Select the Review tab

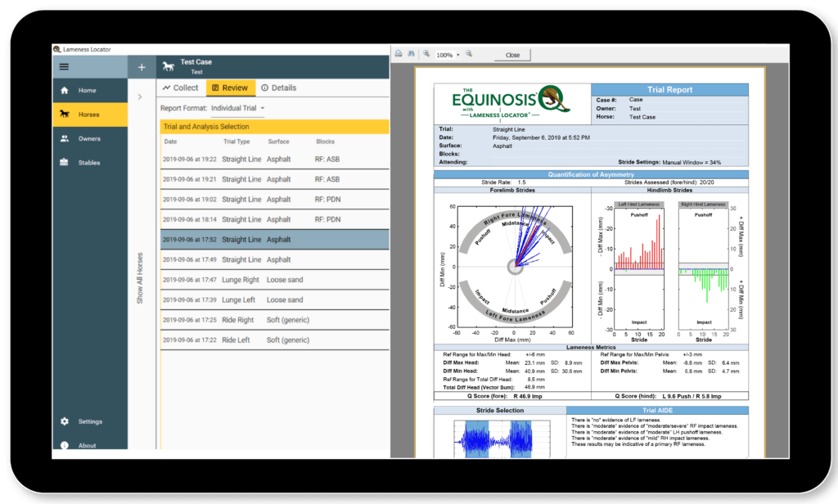228,88
